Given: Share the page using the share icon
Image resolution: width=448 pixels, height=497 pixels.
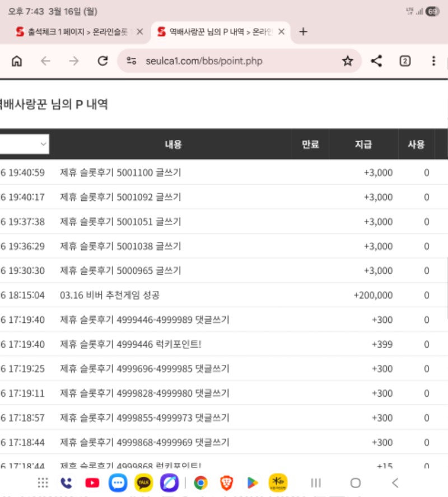Looking at the screenshot, I should click(x=376, y=61).
